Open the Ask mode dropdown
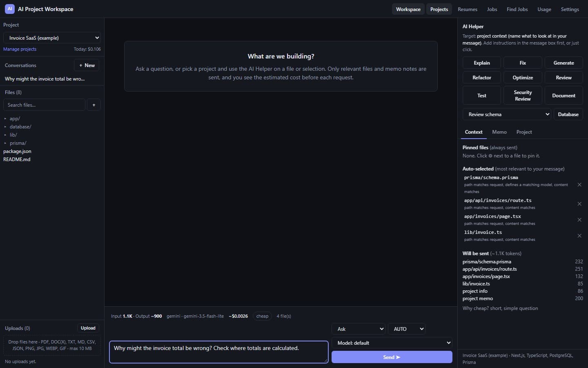This screenshot has width=588, height=368. click(x=358, y=329)
